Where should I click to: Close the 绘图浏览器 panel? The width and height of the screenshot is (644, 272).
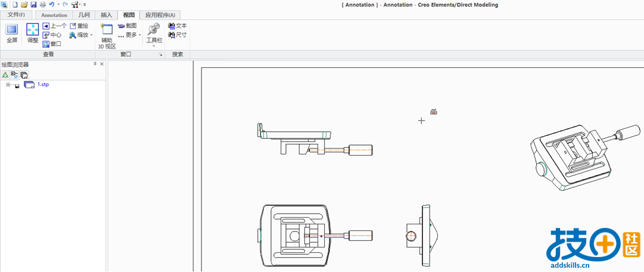pos(102,64)
